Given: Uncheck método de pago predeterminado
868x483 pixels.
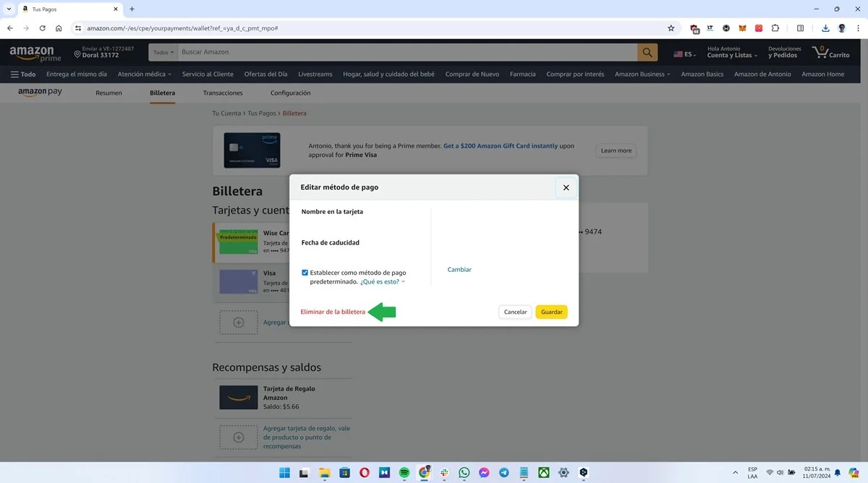Looking at the screenshot, I should point(305,272).
